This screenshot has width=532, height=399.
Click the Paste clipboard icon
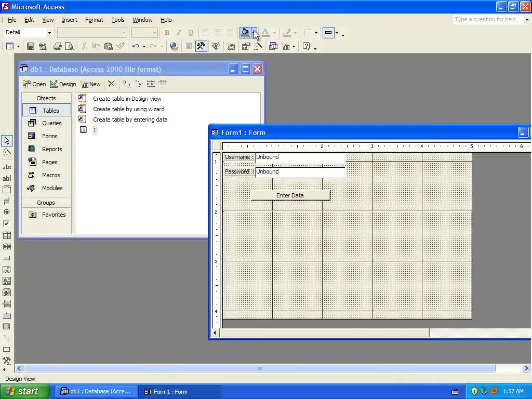108,46
